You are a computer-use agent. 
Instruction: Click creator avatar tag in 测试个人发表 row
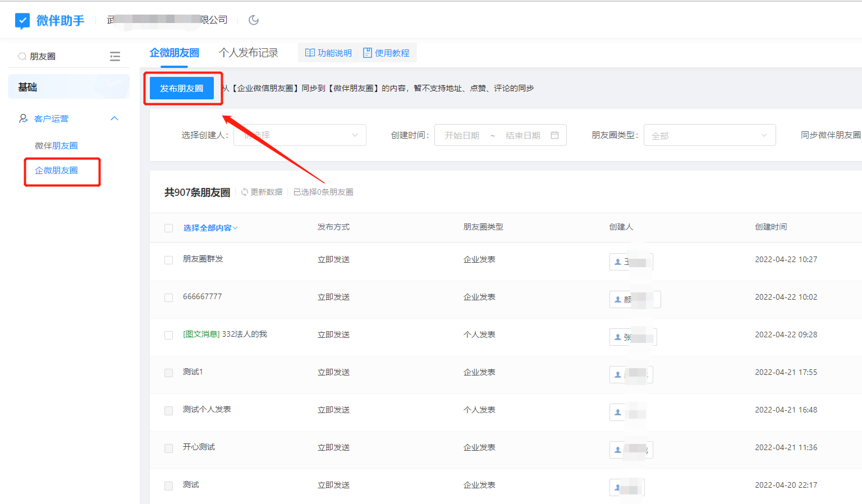[627, 413]
